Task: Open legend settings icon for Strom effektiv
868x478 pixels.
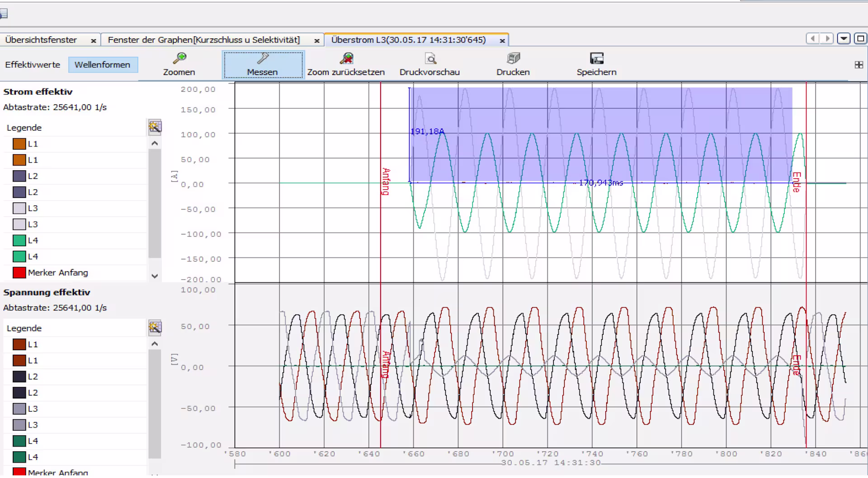Action: [155, 127]
